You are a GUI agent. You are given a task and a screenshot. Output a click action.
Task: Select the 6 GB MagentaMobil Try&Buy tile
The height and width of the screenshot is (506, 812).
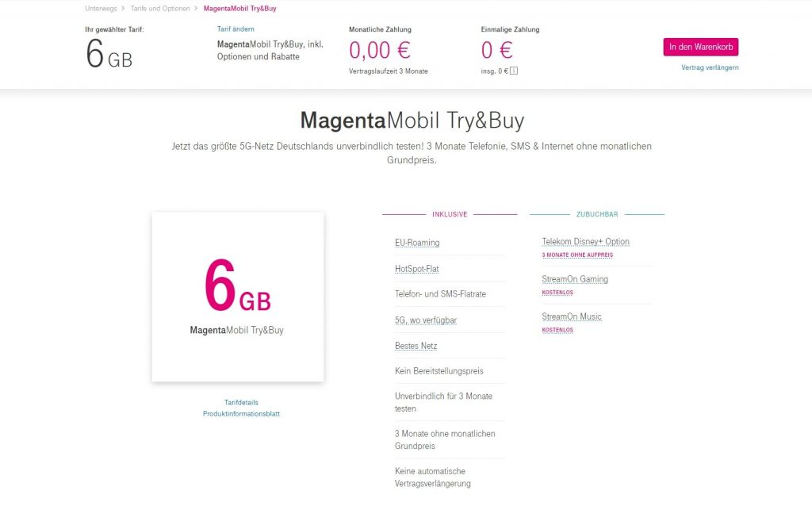pyautogui.click(x=238, y=297)
